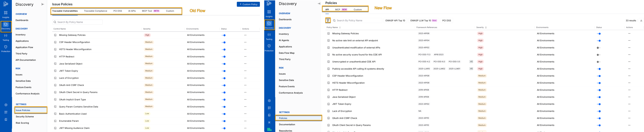The height and width of the screenshot is (132, 644).
Task: Click the document icon beside Unauthenticated modification of external APIs
Action: point(329,48)
